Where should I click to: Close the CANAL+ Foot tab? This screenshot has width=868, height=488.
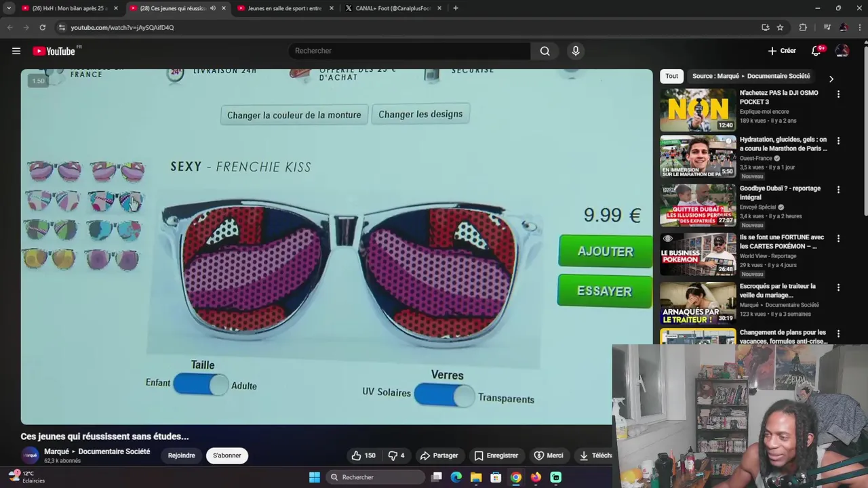pos(439,8)
